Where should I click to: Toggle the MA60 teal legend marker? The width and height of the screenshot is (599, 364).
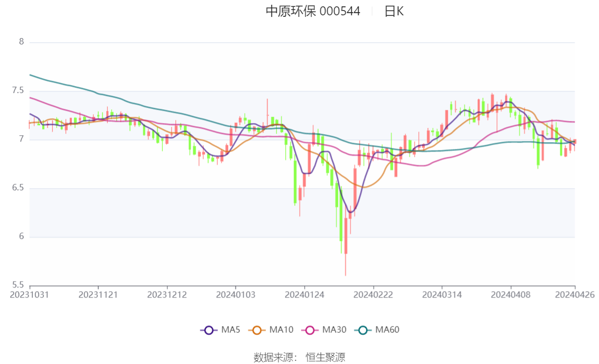(363, 330)
